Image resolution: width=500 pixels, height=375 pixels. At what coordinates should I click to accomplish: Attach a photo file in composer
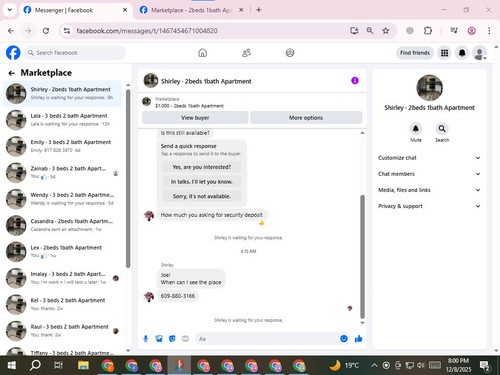[159, 339]
